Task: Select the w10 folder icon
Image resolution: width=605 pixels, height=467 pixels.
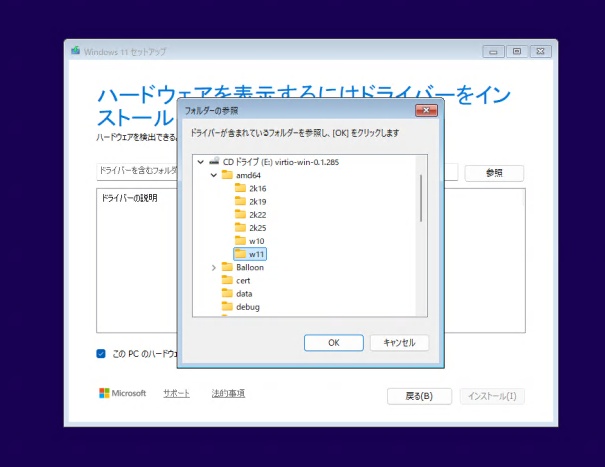Action: [x=240, y=240]
